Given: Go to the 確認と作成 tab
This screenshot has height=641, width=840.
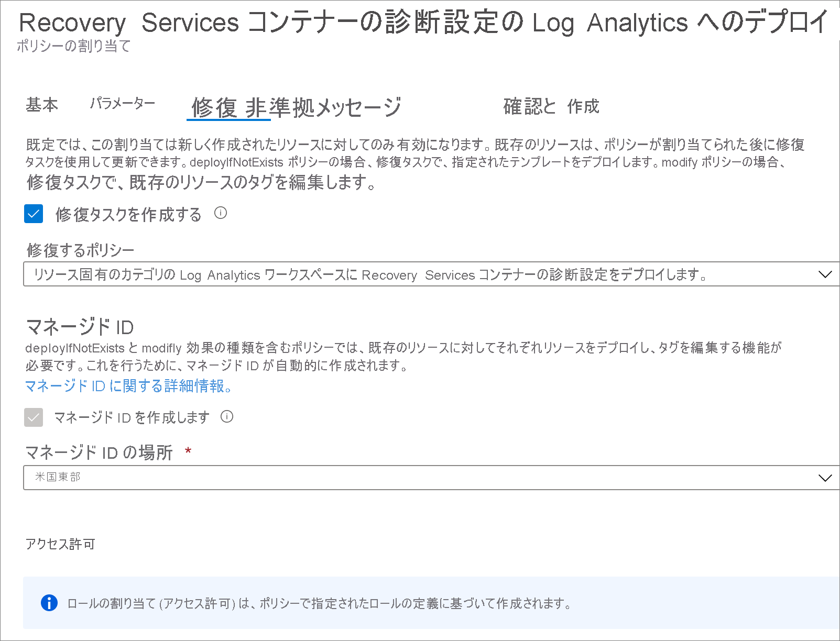Looking at the screenshot, I should coord(551,106).
